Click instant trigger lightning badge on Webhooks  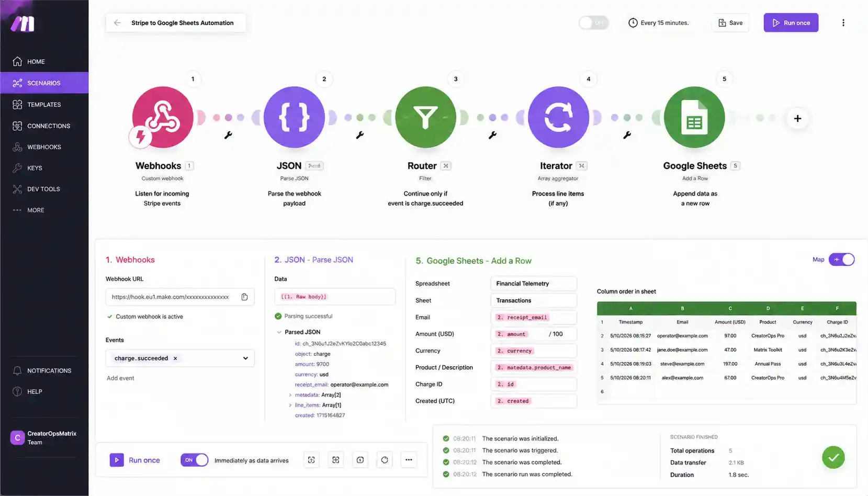[140, 137]
